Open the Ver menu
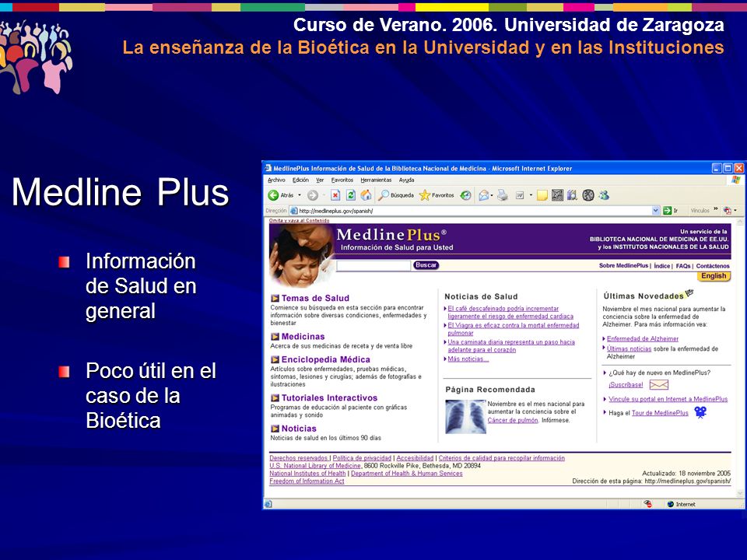This screenshot has height=560, width=747. click(x=320, y=180)
